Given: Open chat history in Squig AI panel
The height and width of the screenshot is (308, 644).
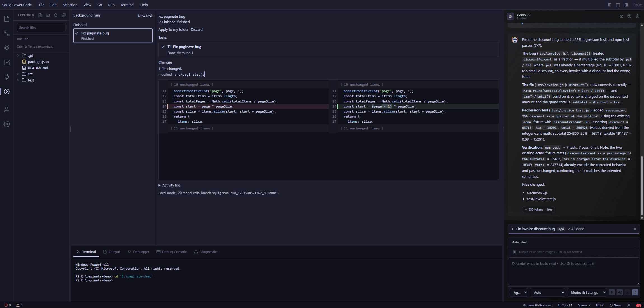Looking at the screenshot, I should pyautogui.click(x=629, y=16).
